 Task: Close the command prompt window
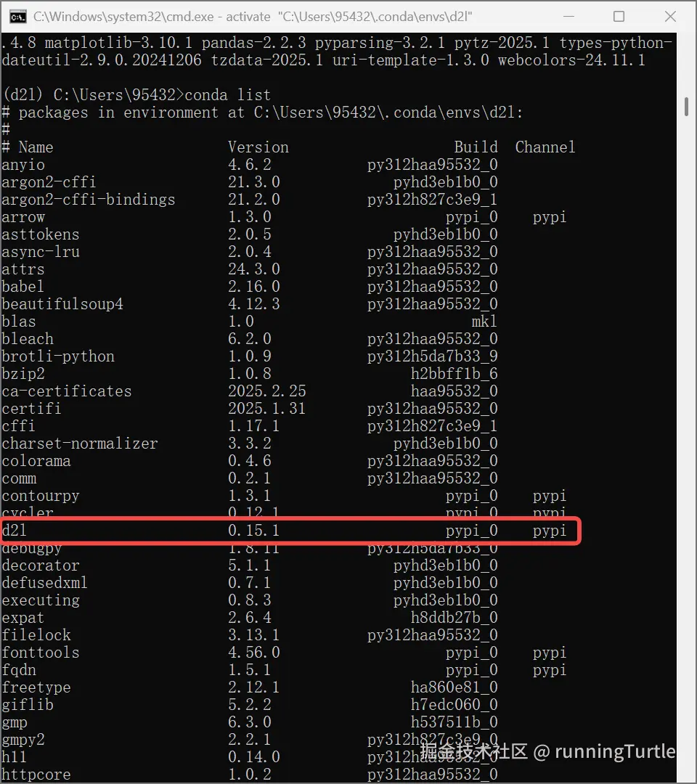click(x=671, y=17)
